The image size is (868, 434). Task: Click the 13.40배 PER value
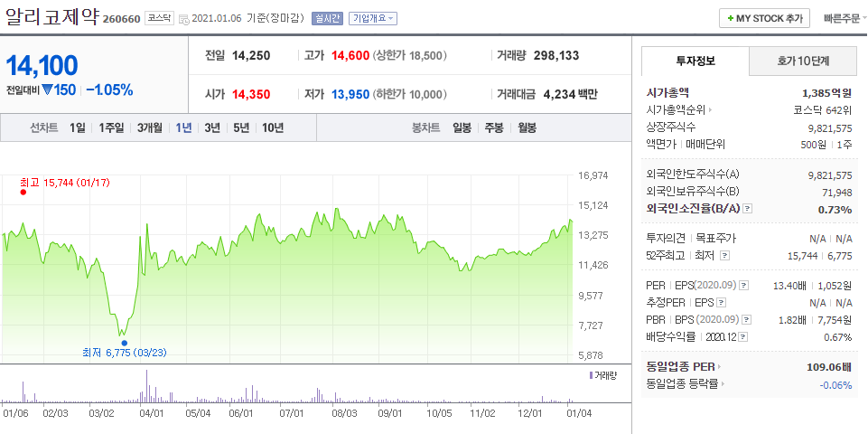tap(789, 286)
